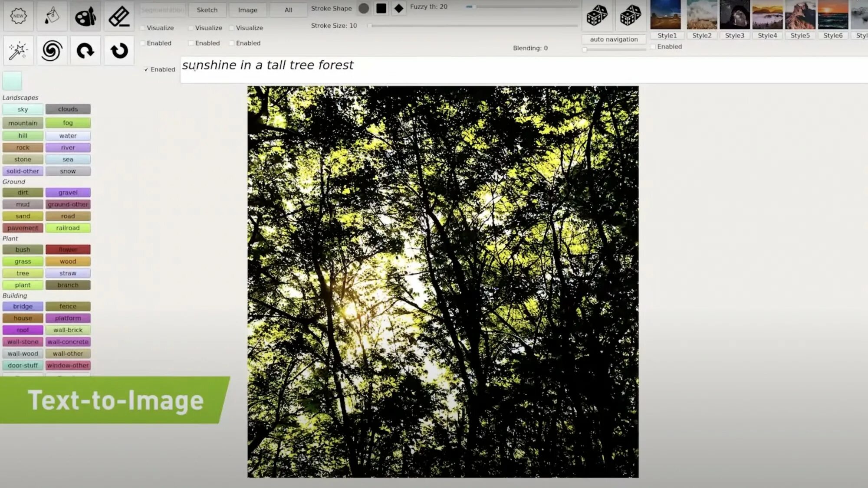
Task: Select the Eraser tool
Action: click(x=118, y=16)
